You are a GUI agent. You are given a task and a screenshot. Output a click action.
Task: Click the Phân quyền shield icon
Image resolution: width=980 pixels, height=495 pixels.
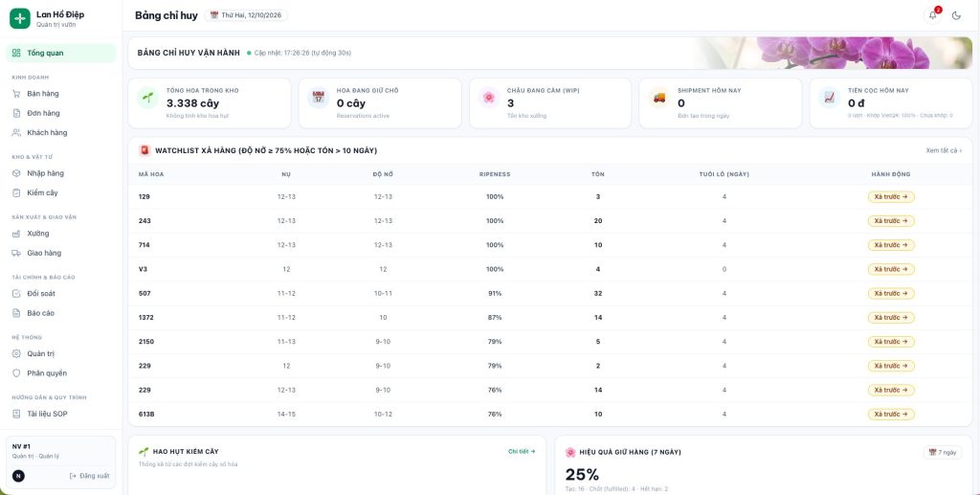(x=16, y=373)
